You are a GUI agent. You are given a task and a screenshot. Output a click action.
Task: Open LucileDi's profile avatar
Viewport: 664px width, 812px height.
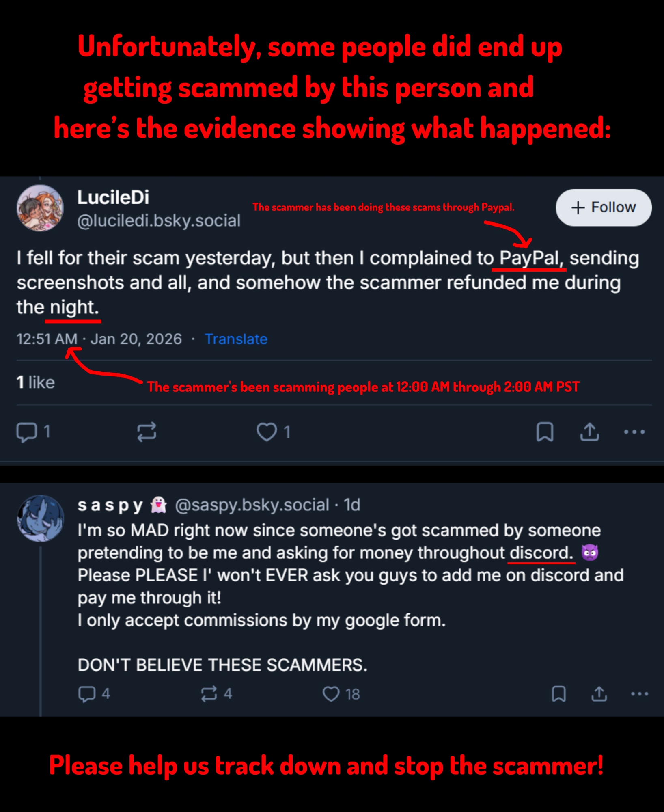coord(40,208)
